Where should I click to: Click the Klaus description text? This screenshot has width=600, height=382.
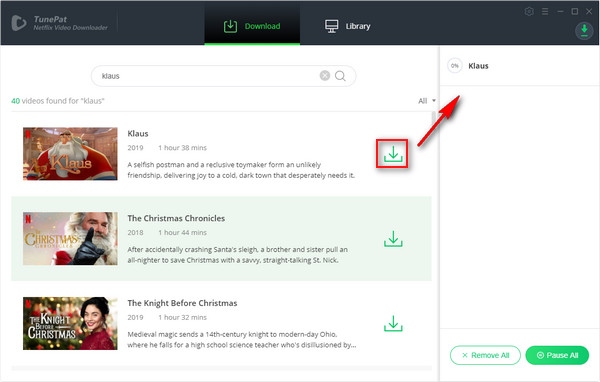point(241,170)
